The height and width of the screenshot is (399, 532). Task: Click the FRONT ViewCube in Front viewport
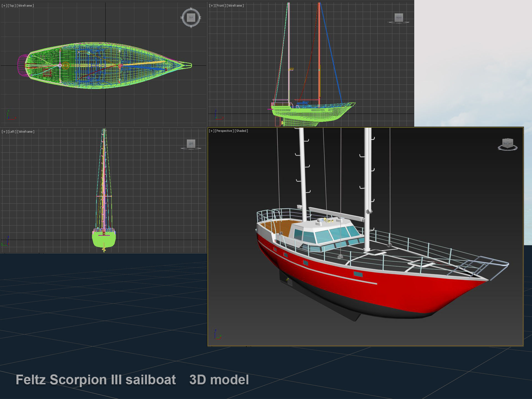398,17
